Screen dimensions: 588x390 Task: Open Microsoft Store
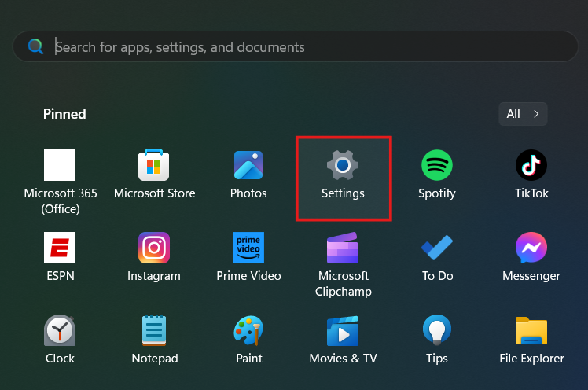pyautogui.click(x=154, y=166)
